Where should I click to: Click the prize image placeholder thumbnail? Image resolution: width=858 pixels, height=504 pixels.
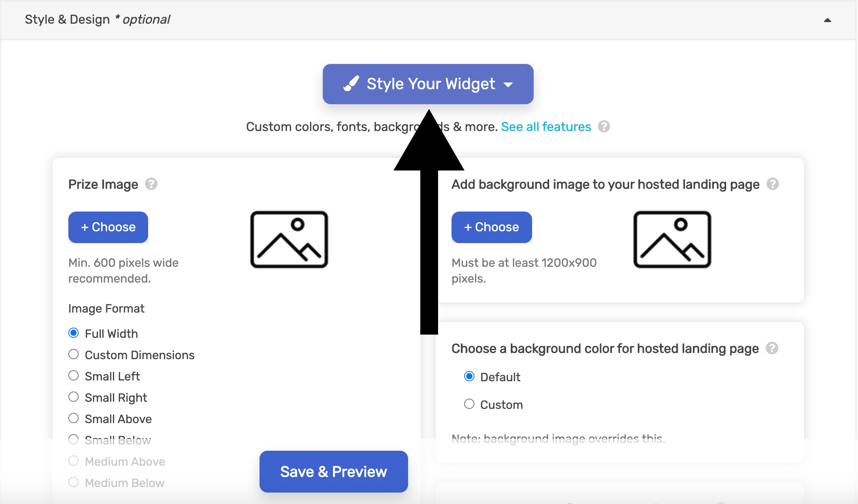point(289,240)
